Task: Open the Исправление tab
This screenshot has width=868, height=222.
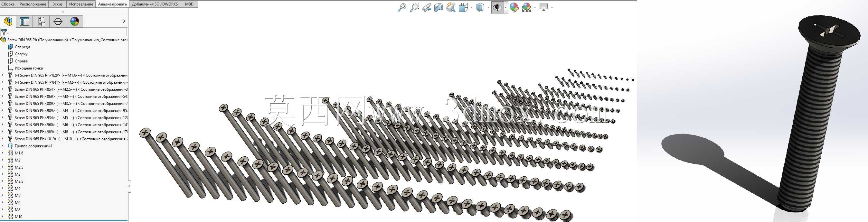Action: (81, 4)
